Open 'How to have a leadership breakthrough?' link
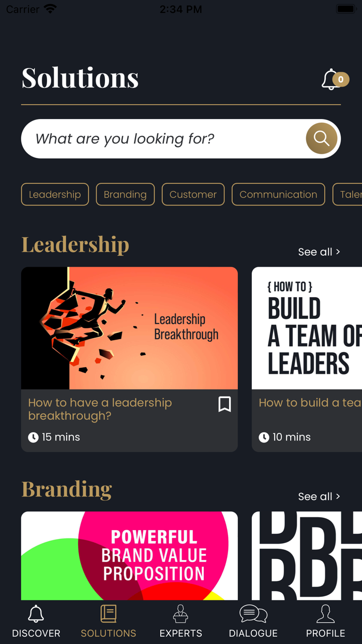Image resolution: width=362 pixels, height=644 pixels. (x=100, y=409)
